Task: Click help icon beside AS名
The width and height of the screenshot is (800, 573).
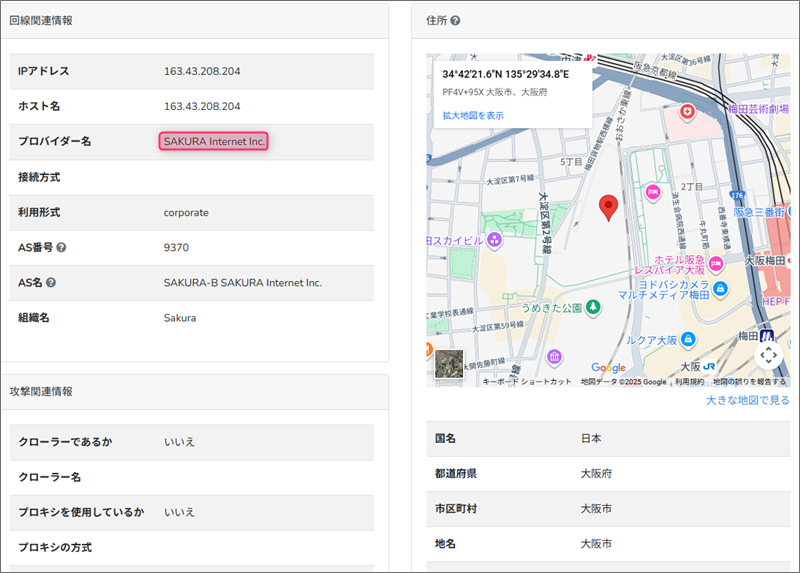Action: pyautogui.click(x=51, y=283)
